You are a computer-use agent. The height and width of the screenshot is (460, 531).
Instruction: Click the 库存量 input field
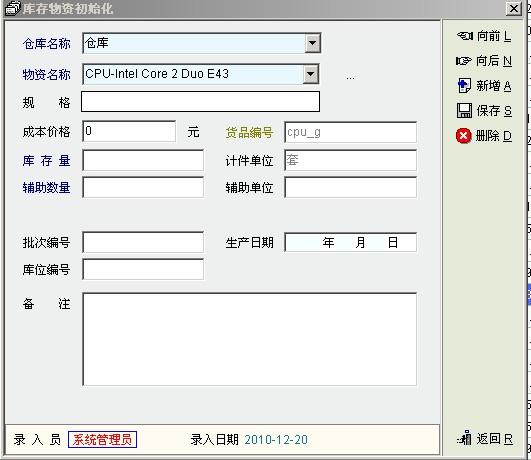coord(143,160)
